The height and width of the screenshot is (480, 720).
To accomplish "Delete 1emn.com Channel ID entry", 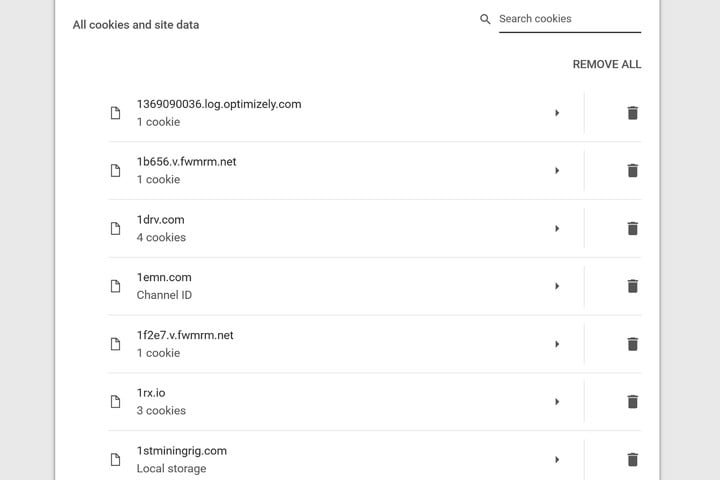I will coord(632,286).
